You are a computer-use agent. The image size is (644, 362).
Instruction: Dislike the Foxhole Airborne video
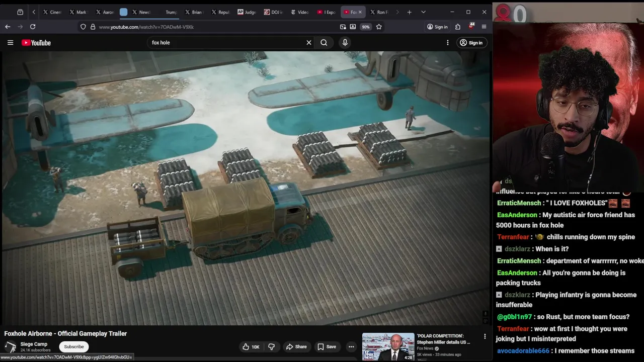click(272, 347)
